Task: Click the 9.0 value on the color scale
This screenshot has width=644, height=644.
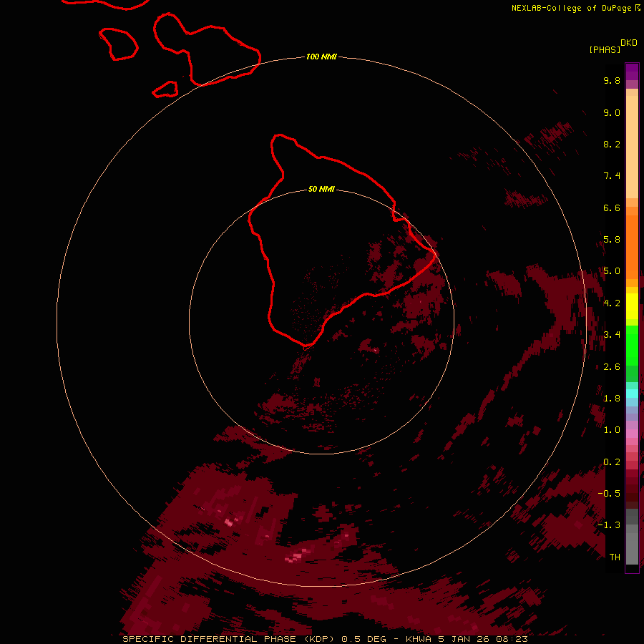Action: click(612, 112)
